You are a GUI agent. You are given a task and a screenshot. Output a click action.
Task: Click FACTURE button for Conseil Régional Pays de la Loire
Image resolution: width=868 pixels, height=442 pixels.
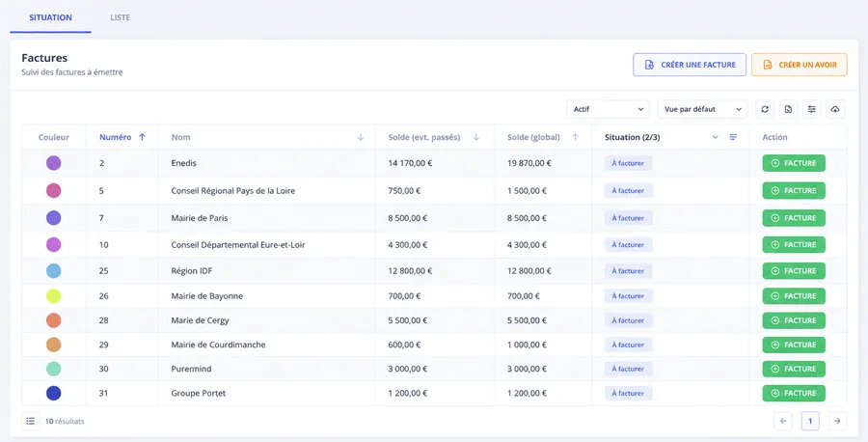click(794, 190)
